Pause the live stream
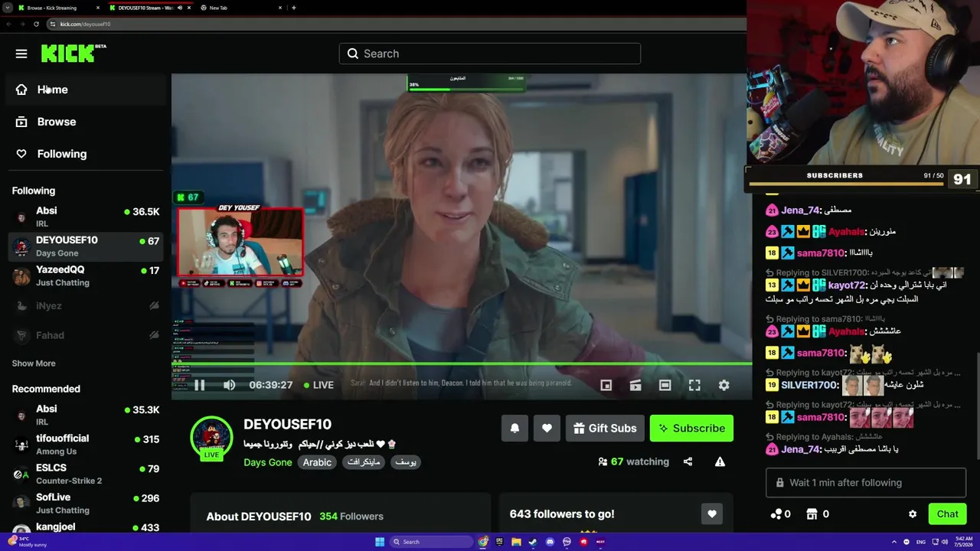980x551 pixels. click(x=199, y=385)
